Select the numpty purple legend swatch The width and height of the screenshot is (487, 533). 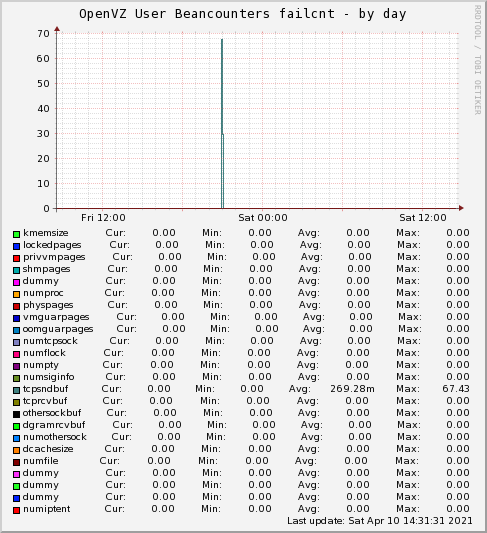16,366
